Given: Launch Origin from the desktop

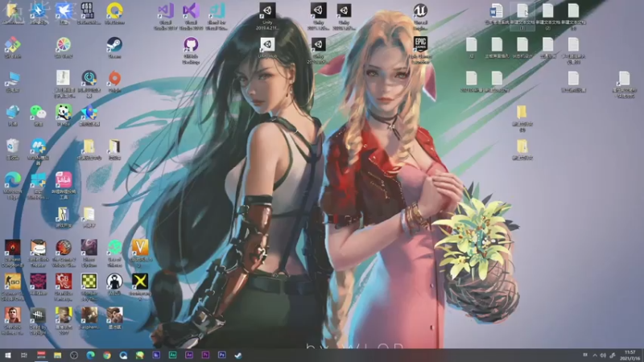Looking at the screenshot, I should tap(114, 81).
